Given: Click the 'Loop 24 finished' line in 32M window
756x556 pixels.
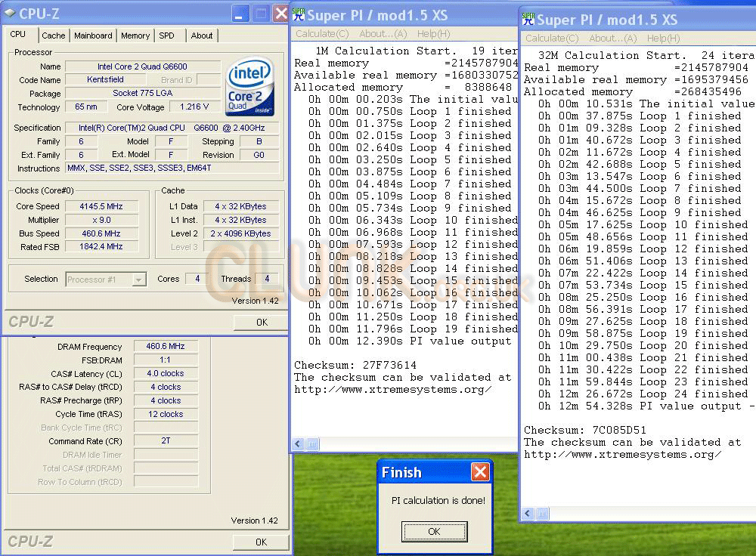Looking at the screenshot, I should pyautogui.click(x=643, y=394).
